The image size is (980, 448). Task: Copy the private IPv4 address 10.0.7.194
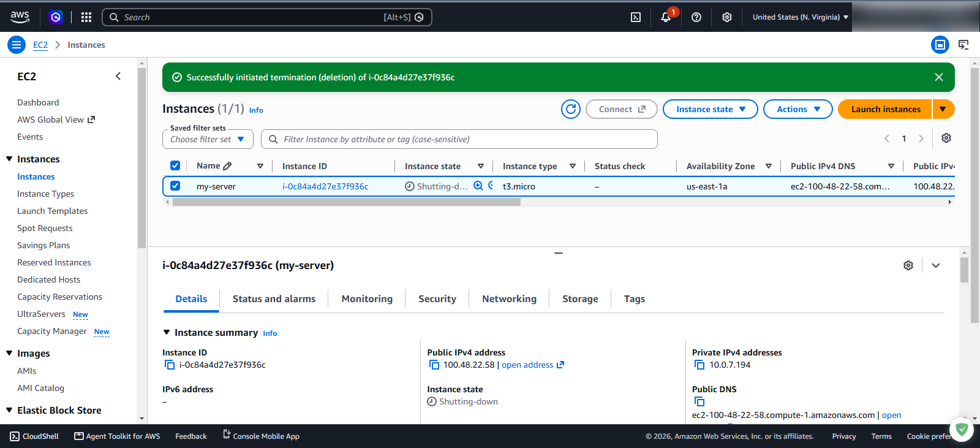tap(699, 365)
